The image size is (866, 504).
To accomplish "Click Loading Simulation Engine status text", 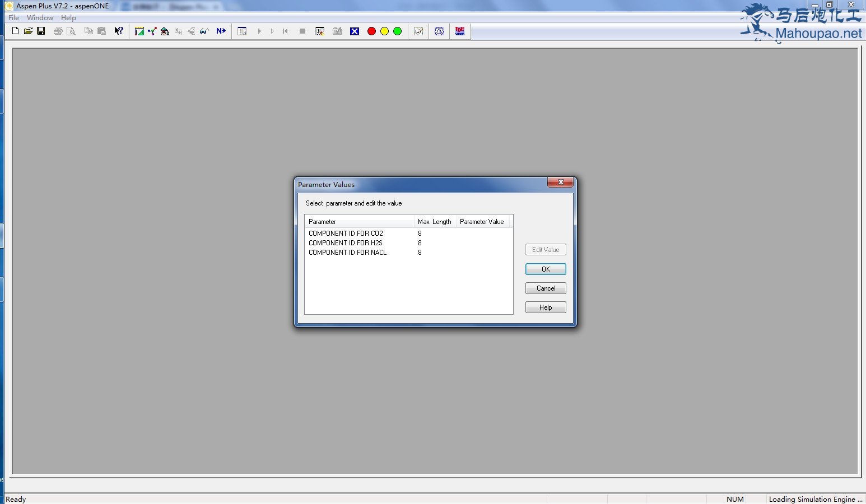I will point(816,500).
